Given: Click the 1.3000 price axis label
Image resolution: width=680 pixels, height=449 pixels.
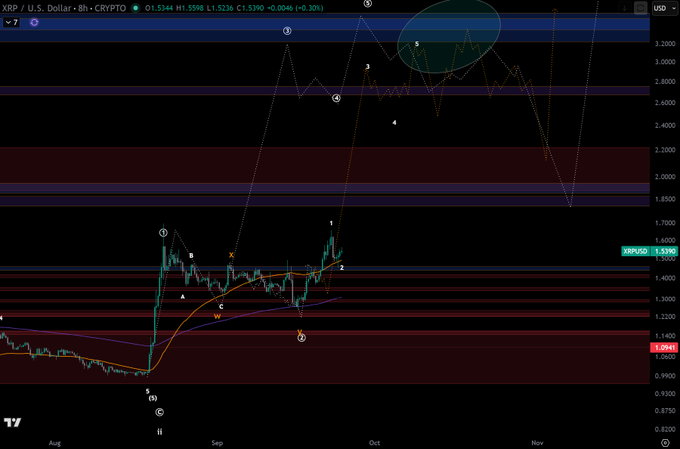Looking at the screenshot, I should (665, 299).
